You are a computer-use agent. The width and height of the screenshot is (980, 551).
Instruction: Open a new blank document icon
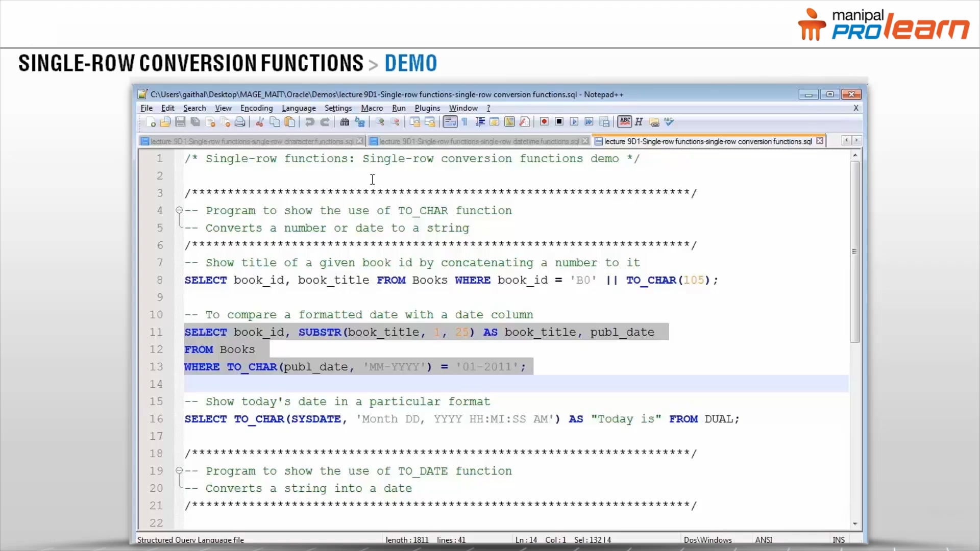[151, 122]
